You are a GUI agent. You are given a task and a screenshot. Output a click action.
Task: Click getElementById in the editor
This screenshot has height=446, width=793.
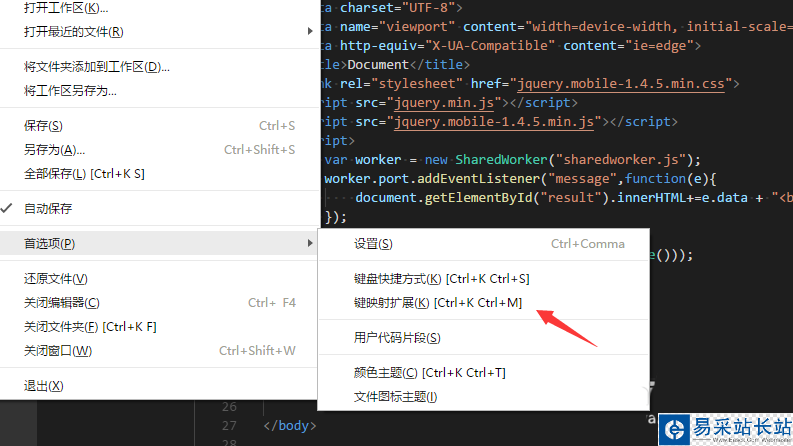click(478, 198)
